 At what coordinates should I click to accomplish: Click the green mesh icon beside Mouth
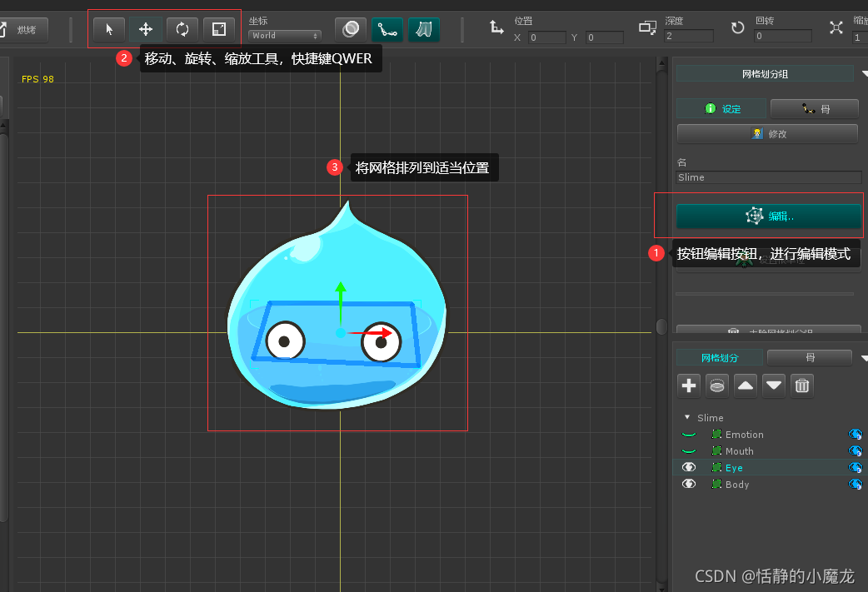(x=716, y=450)
